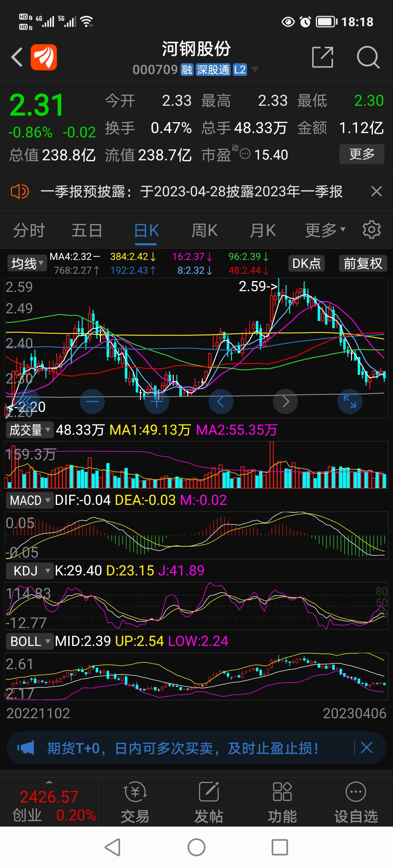
Task: Open the quarterly report disclosure notice text
Action: tap(191, 191)
